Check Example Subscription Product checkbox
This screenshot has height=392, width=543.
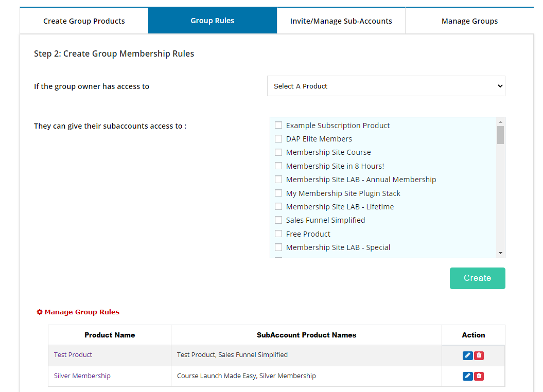click(278, 125)
